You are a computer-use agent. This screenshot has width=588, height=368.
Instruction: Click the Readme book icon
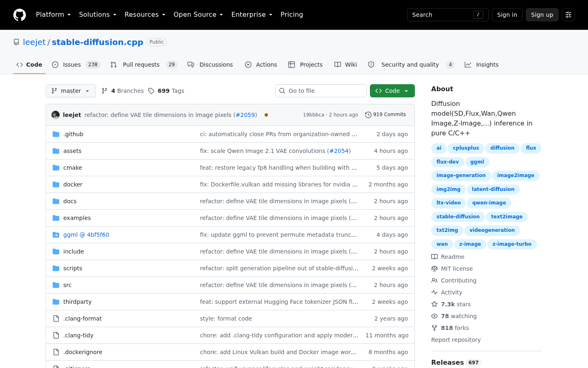tap(434, 257)
